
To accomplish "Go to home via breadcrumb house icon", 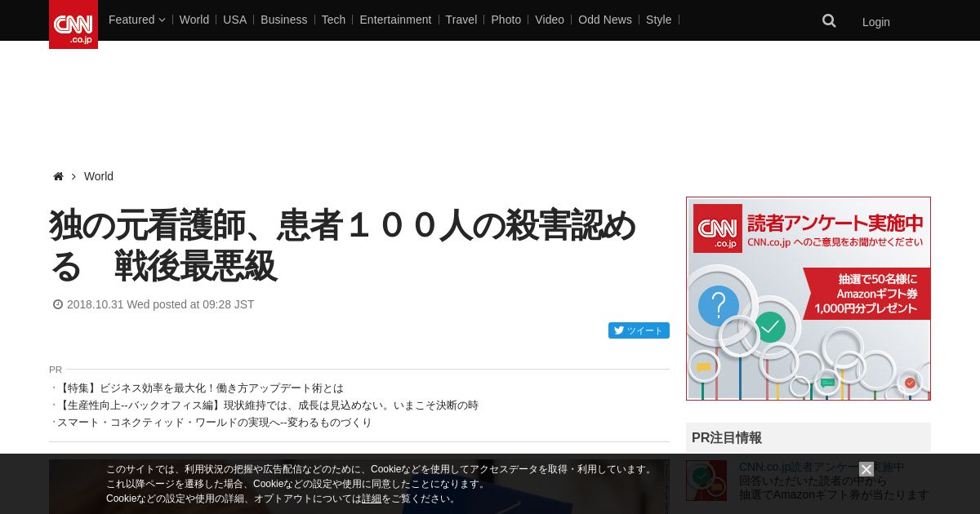I will (x=58, y=176).
